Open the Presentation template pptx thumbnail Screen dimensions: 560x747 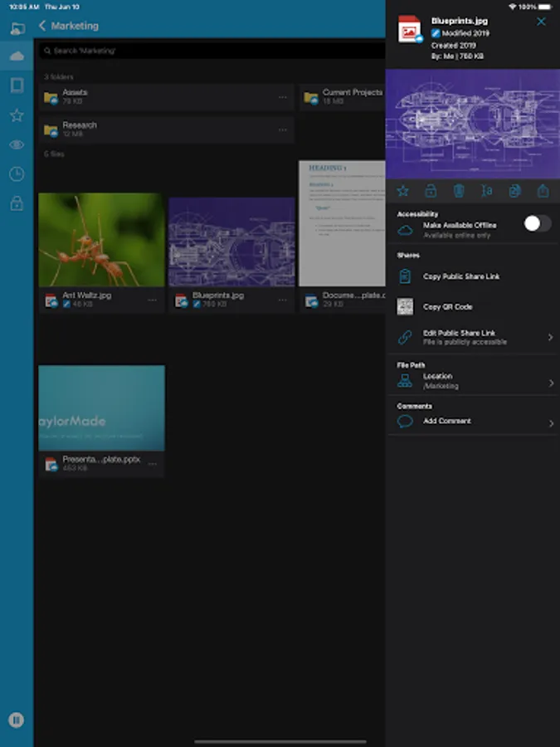click(x=102, y=408)
